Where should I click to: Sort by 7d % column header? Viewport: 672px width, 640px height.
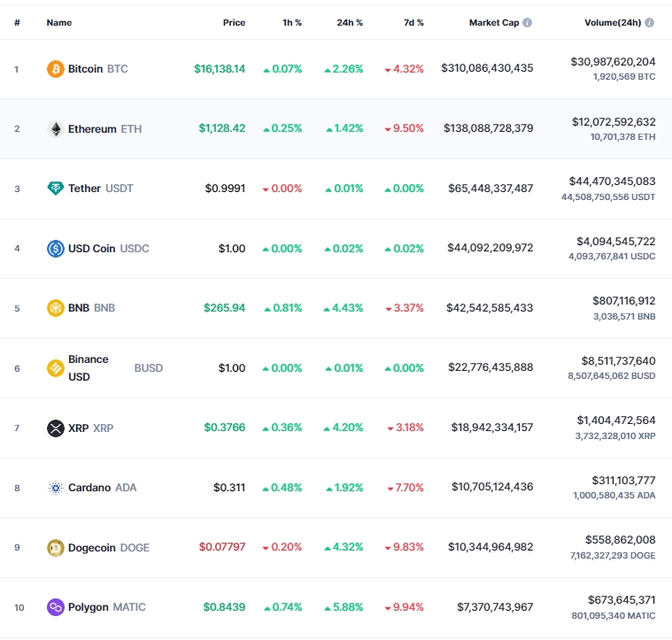pyautogui.click(x=413, y=23)
